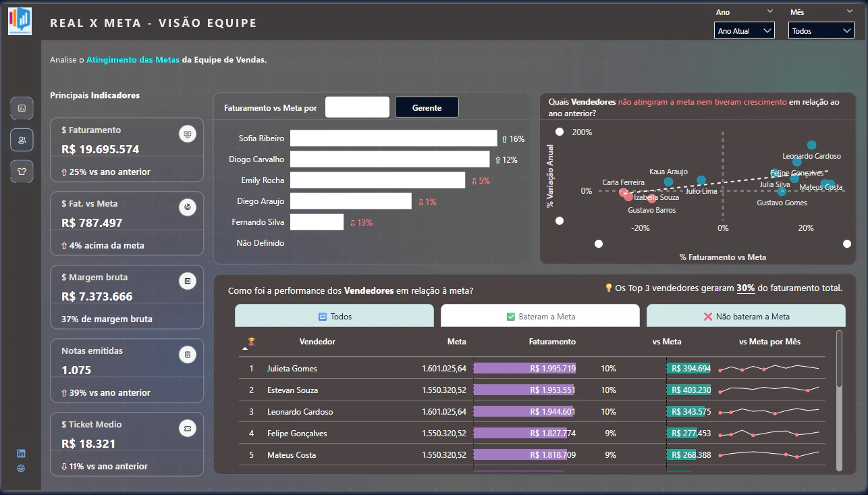Click the blank white toggle beside Gerente

357,107
